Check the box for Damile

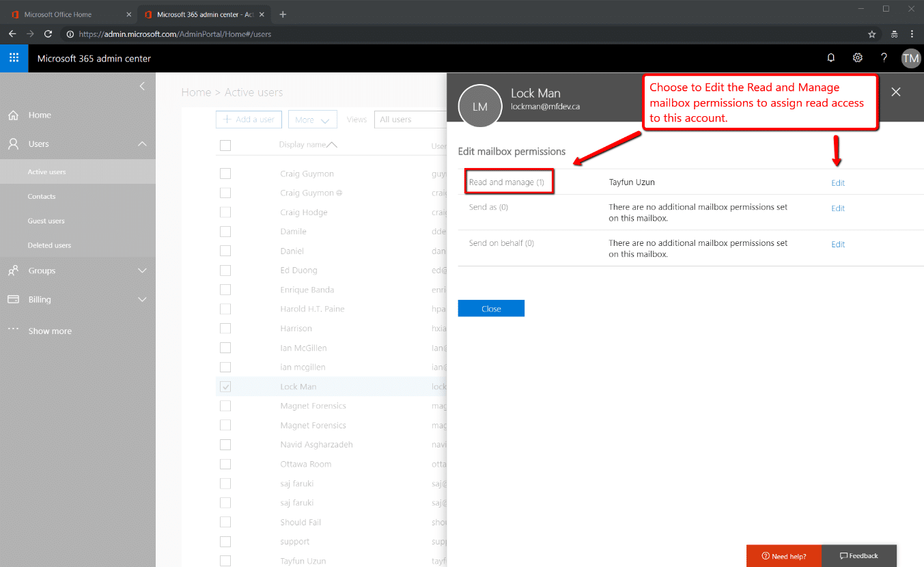225,232
